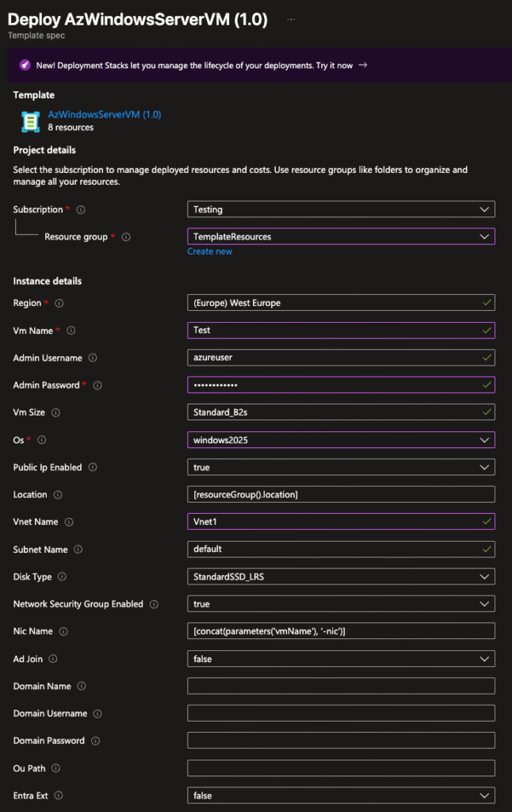Click the Nic Name input field

pos(341,631)
